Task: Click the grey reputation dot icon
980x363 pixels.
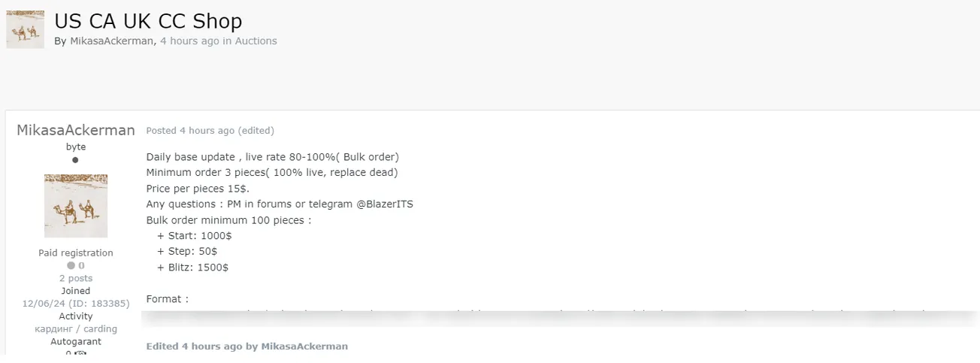Action: pyautogui.click(x=71, y=265)
